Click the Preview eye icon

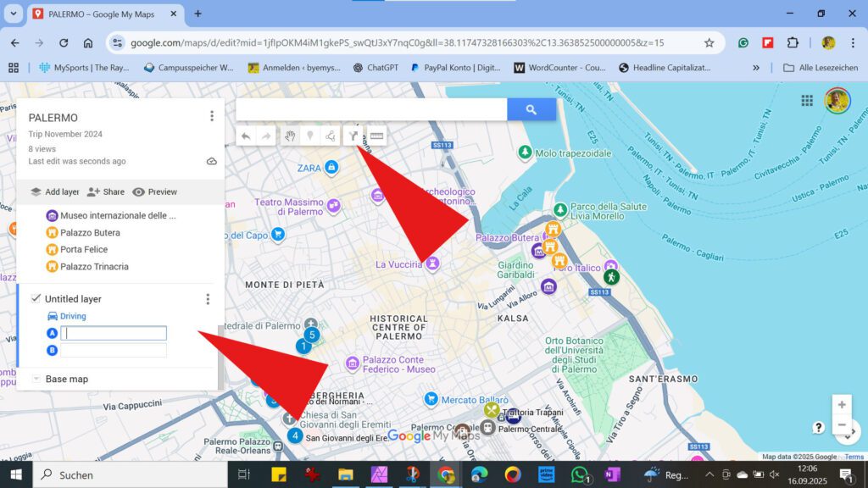[x=136, y=191]
